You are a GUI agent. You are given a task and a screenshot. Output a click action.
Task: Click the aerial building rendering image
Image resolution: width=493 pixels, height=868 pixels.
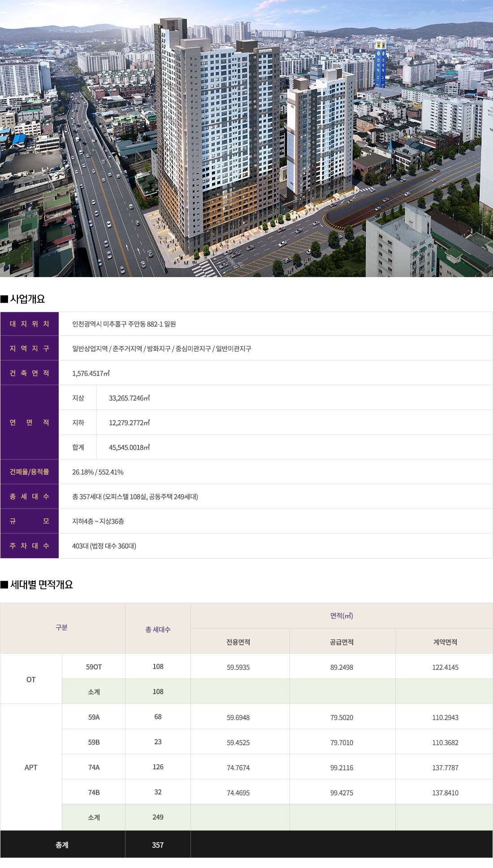pos(246,139)
